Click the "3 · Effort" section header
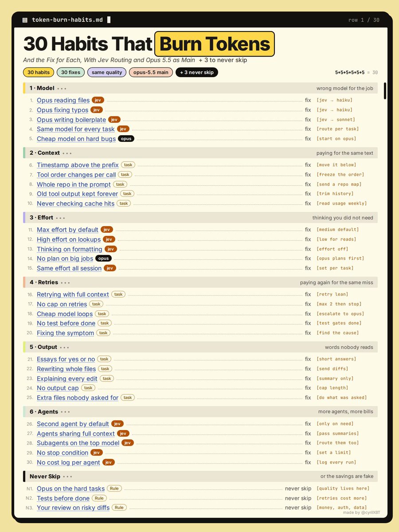The width and height of the screenshot is (399, 532). pos(200,218)
